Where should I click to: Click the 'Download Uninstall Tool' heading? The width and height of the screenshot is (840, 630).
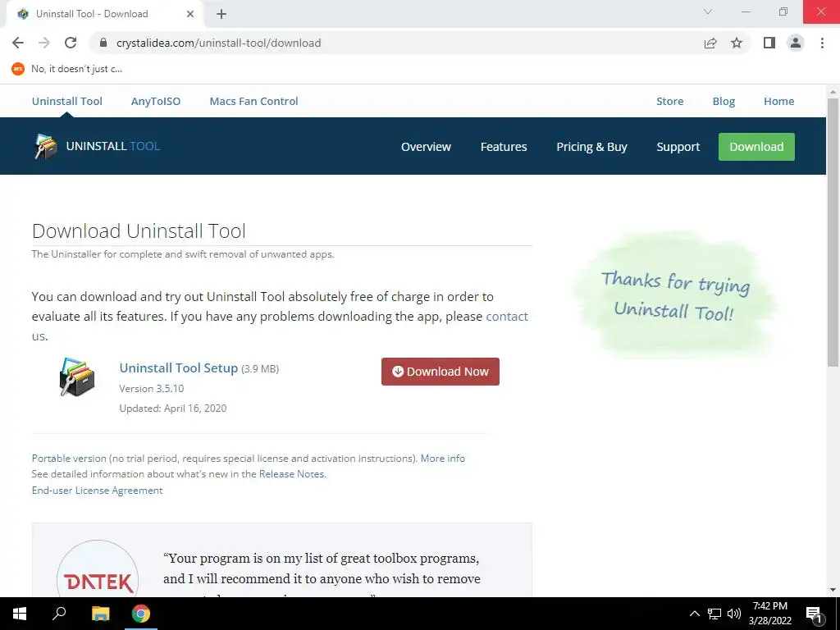pos(139,231)
